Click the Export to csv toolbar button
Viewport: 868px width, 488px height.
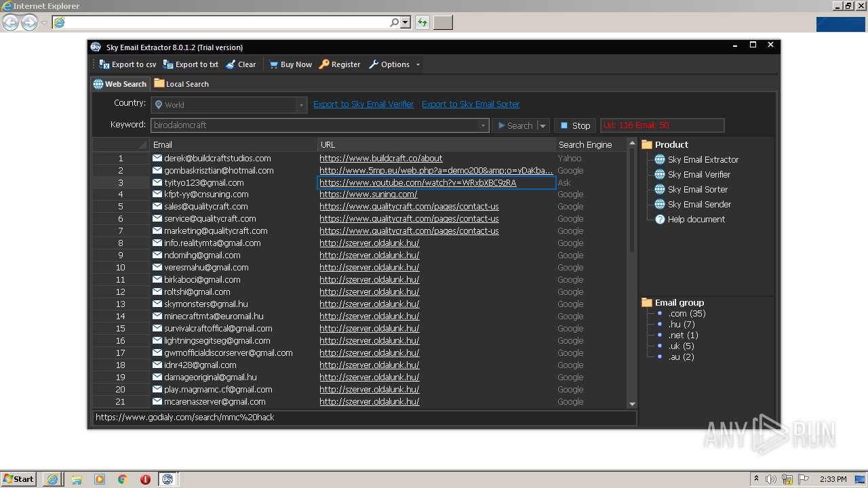tap(127, 64)
